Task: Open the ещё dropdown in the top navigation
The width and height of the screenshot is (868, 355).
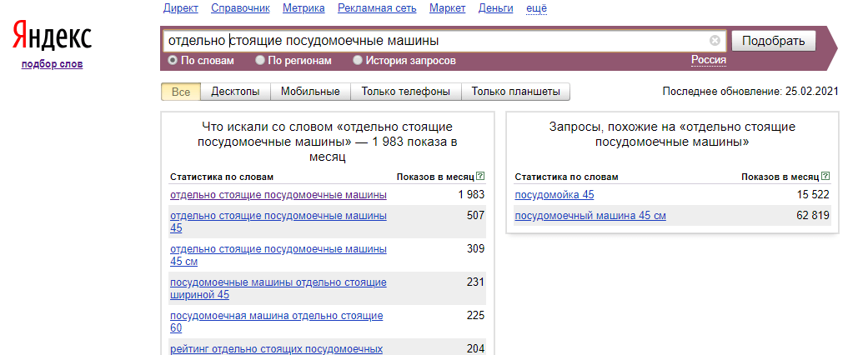Action: pyautogui.click(x=536, y=8)
